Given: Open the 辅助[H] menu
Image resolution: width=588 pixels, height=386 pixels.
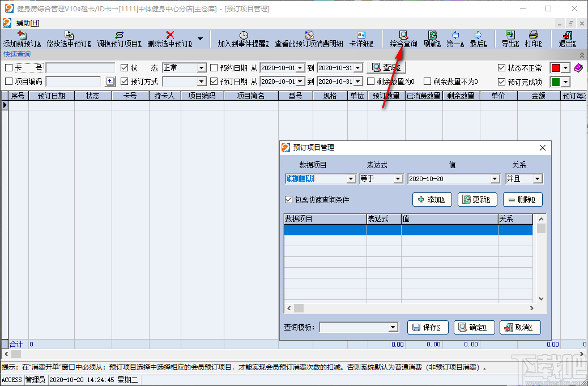Looking at the screenshot, I should coord(28,23).
